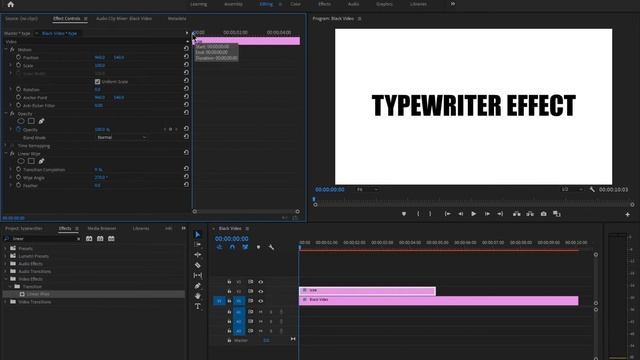This screenshot has height=360, width=640.
Task: Click the Extract button in Program monitor
Action: pyautogui.click(x=530, y=214)
